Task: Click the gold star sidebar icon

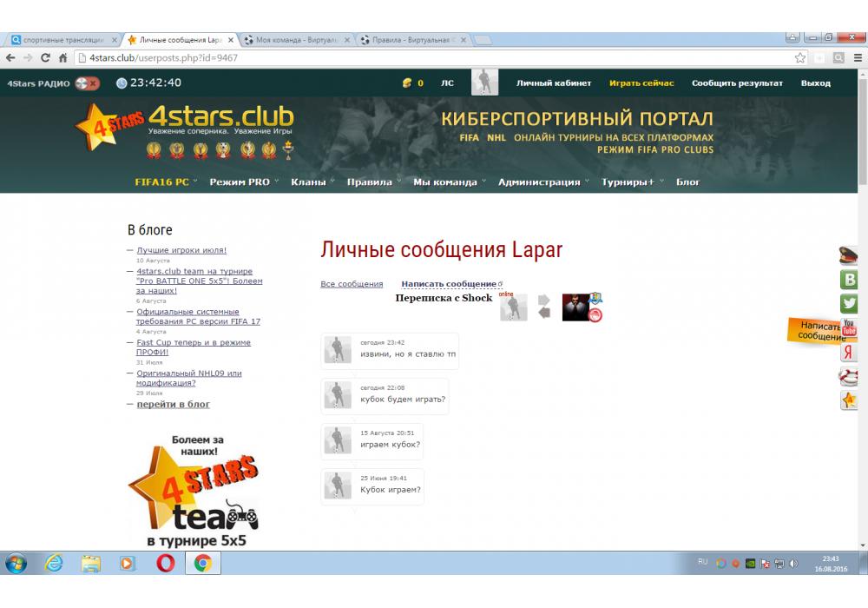Action: [x=849, y=400]
